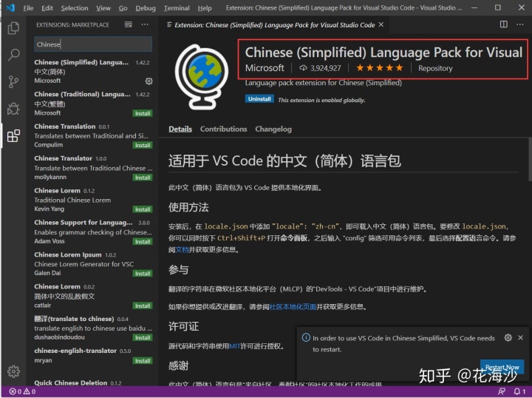Open the Search view in activity bar
Screen dimensions: 532x398
click(13, 55)
